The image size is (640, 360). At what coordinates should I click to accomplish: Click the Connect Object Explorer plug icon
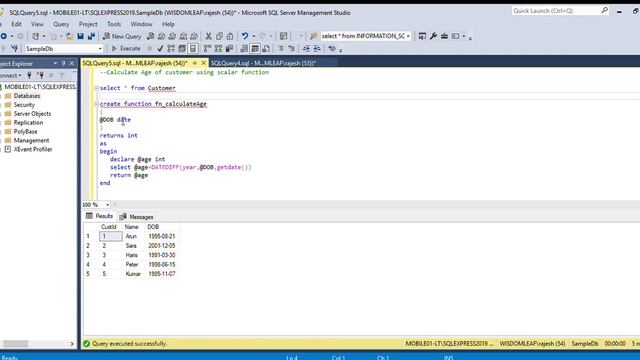tap(29, 75)
